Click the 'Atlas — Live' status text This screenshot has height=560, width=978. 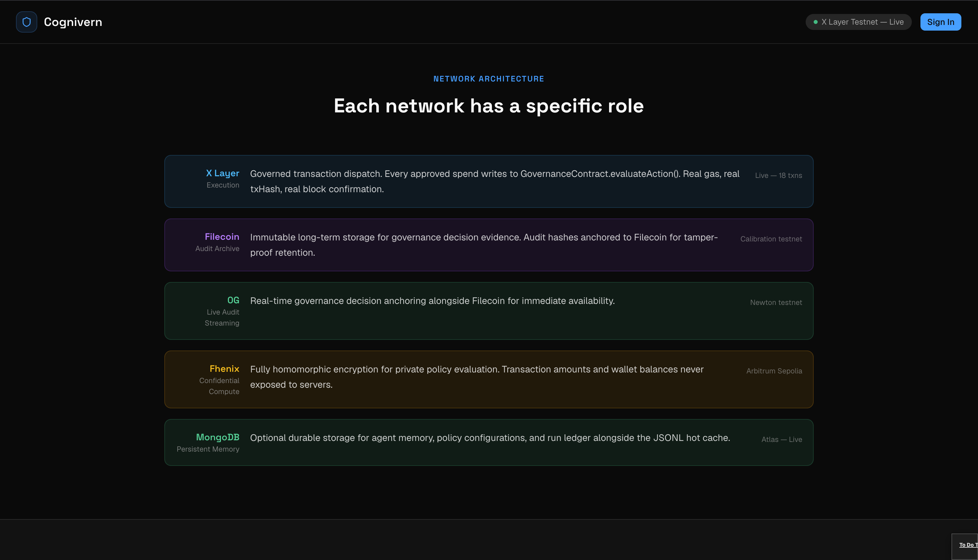coord(782,439)
